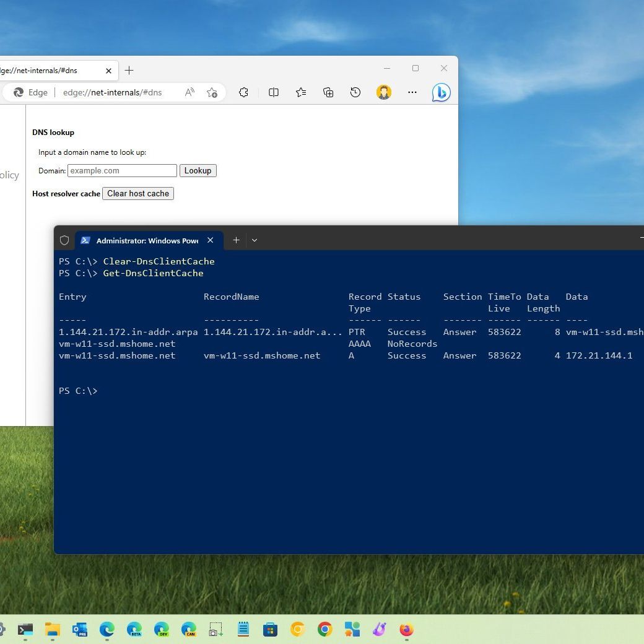Close the PowerShell terminal tab

point(211,240)
